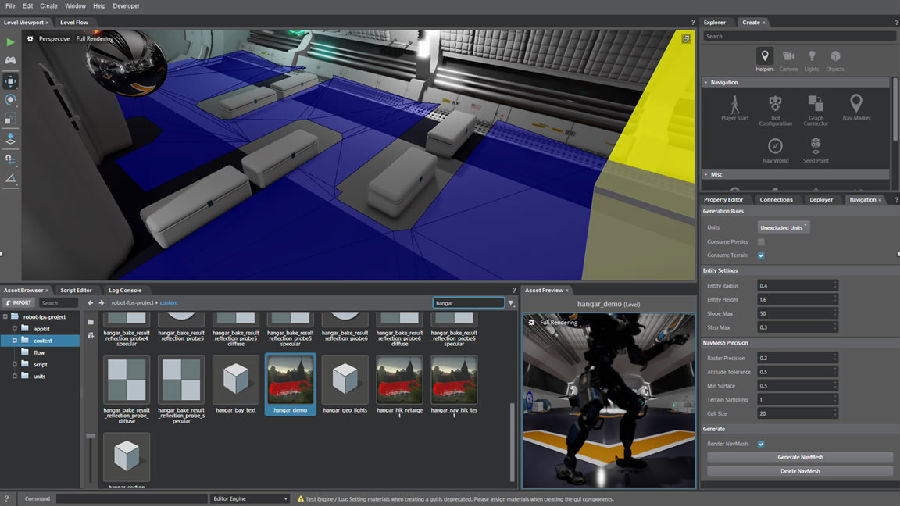Click the Delete NavMesh button
The image size is (900, 506).
pyautogui.click(x=800, y=471)
